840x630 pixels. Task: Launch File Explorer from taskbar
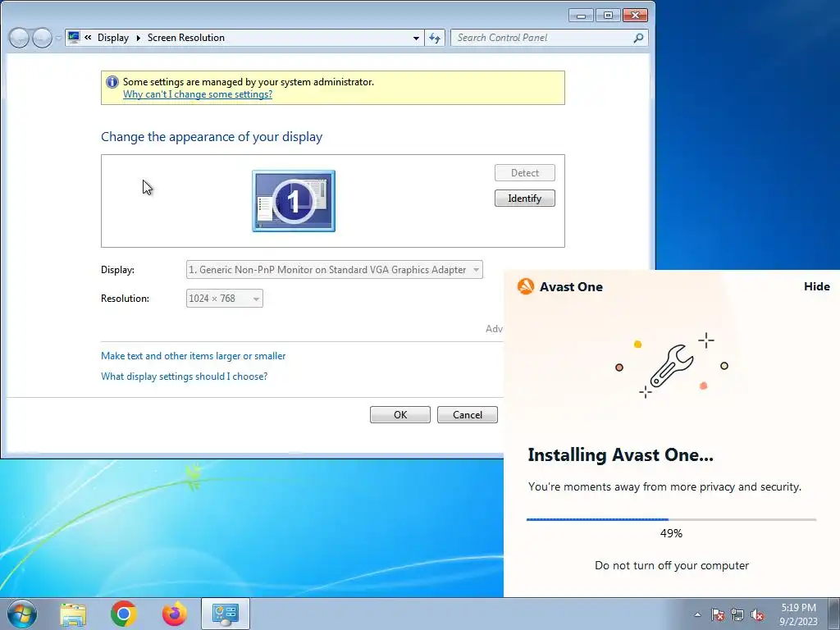73,614
